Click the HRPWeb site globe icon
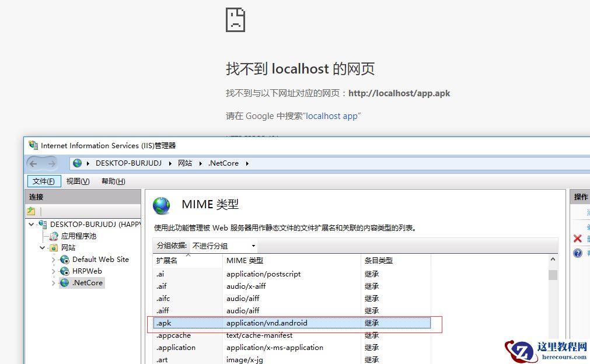The image size is (590, 364). [x=65, y=271]
